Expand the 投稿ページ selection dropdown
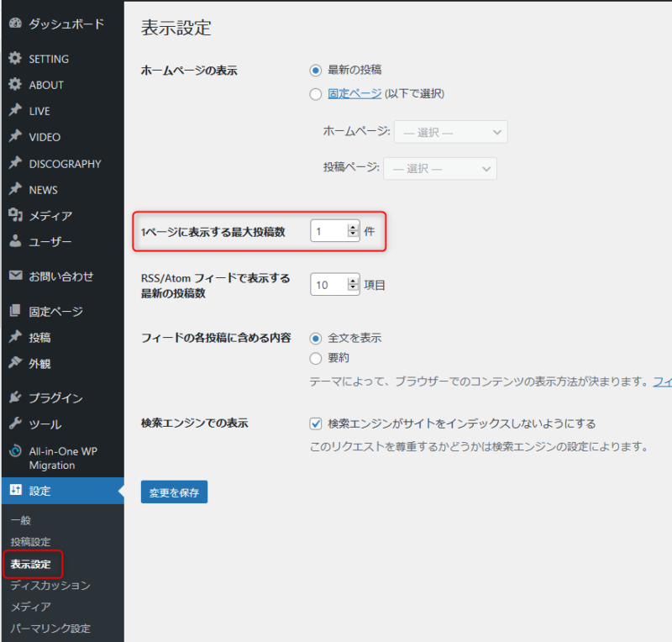 click(439, 168)
